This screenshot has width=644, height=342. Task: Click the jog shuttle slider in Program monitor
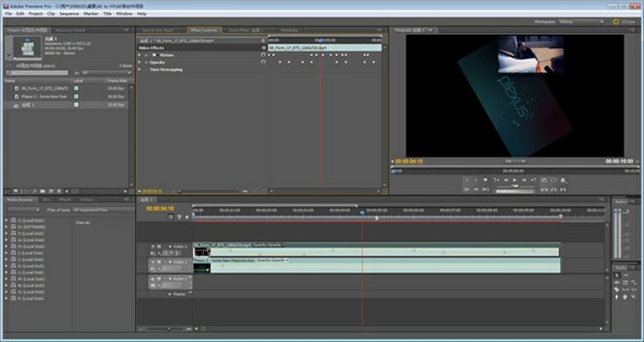(x=515, y=186)
